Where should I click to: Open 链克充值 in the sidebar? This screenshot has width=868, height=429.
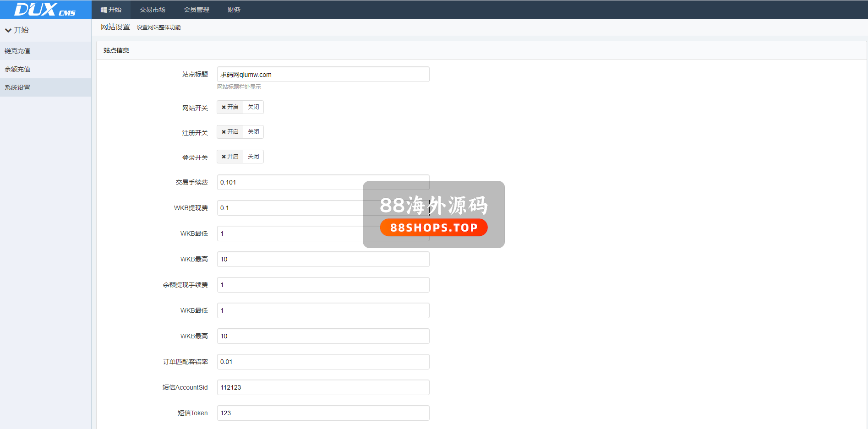[17, 51]
